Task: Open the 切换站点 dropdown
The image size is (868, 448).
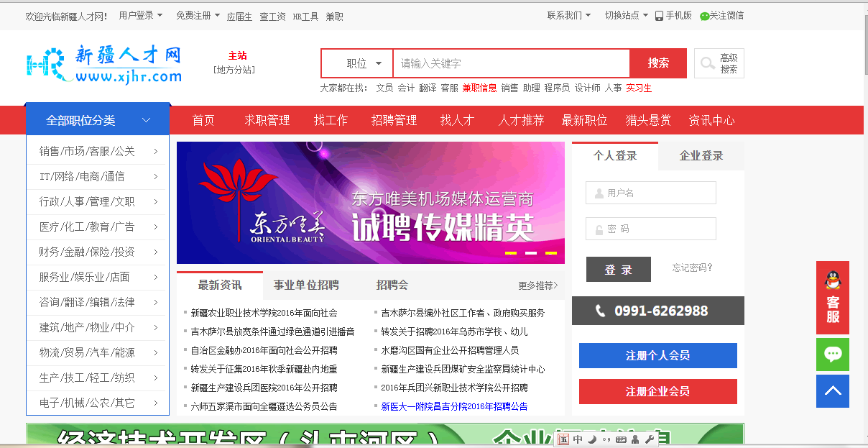Action: (x=626, y=15)
